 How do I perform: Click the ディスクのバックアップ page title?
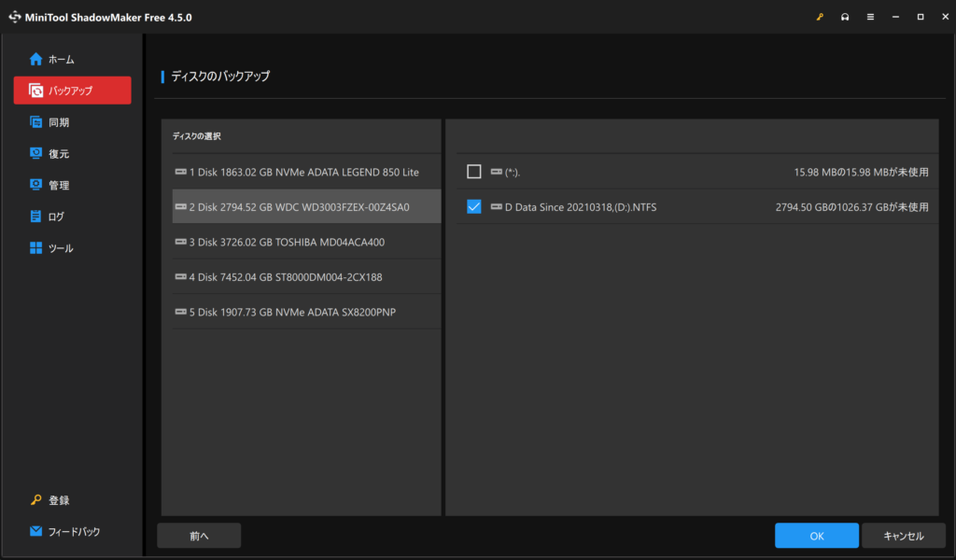tap(220, 77)
